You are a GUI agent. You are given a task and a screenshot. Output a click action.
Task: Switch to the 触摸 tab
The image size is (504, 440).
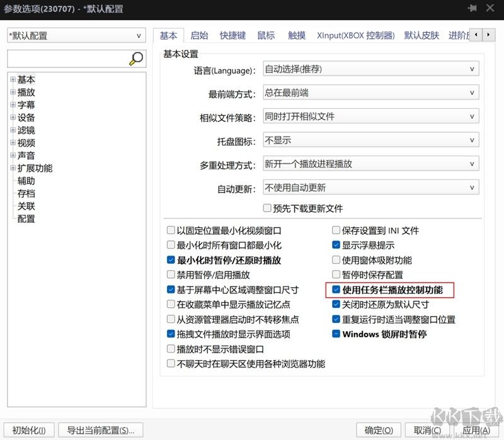[x=297, y=36]
